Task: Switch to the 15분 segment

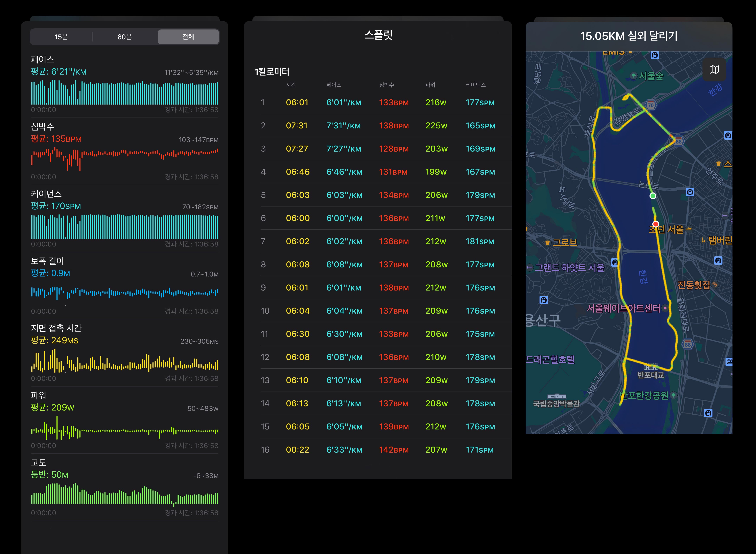Action: click(61, 37)
